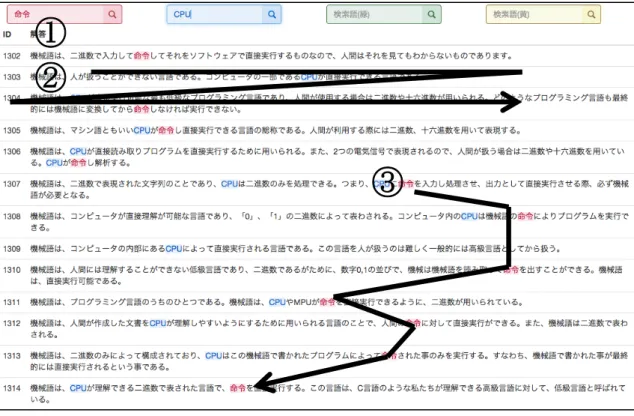Focus the green search field 検索語(緑)

[x=375, y=15]
